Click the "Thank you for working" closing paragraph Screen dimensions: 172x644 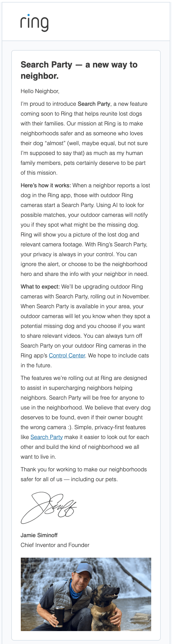click(83, 469)
